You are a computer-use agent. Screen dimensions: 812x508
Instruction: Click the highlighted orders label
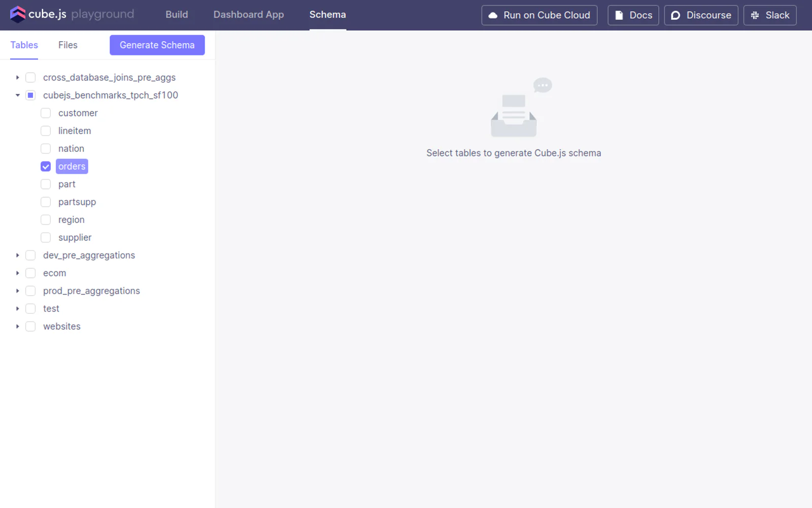72,166
